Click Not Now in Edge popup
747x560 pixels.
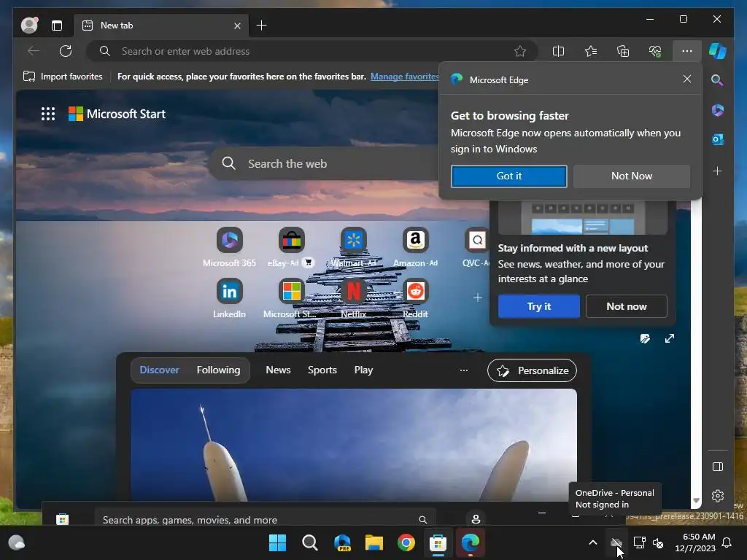tap(632, 176)
